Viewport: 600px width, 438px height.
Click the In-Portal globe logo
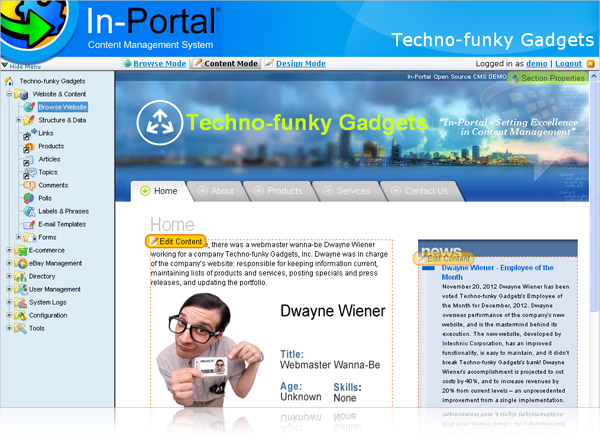(x=34, y=27)
